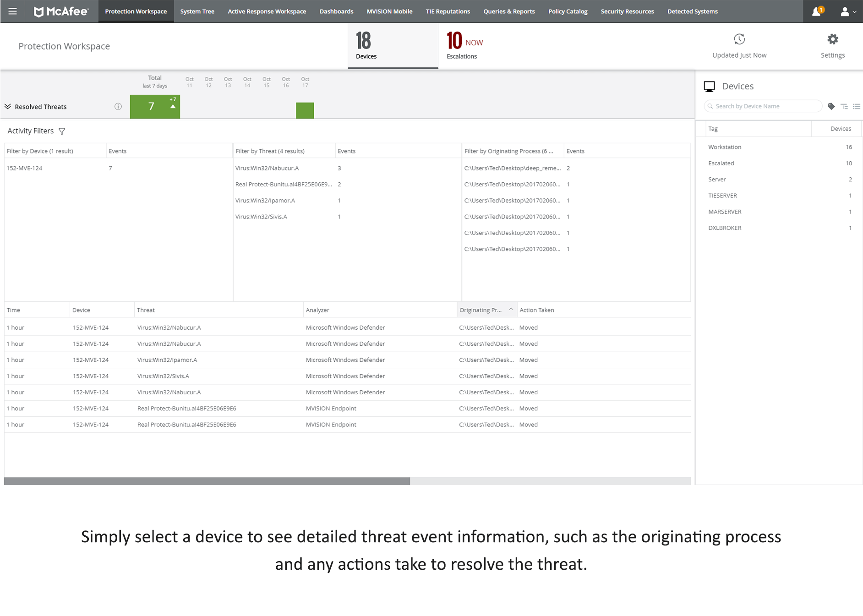The height and width of the screenshot is (616, 863).
Task: Click the McAfee logo
Action: 61,11
